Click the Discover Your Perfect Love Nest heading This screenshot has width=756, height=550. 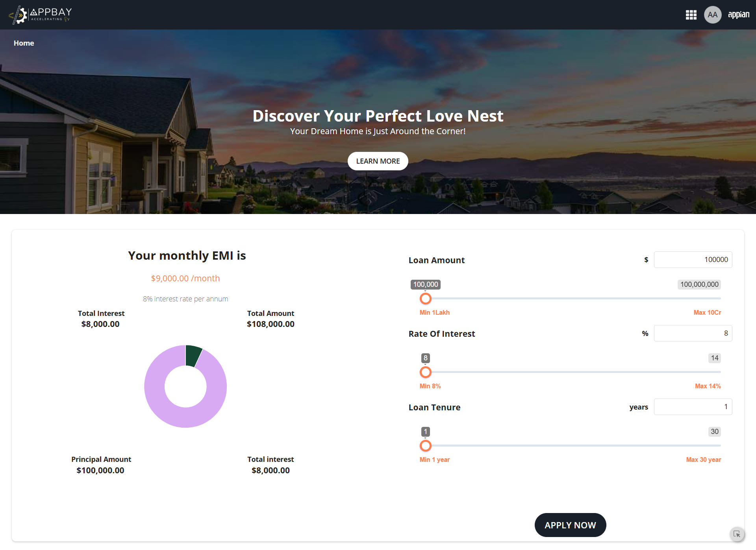378,116
